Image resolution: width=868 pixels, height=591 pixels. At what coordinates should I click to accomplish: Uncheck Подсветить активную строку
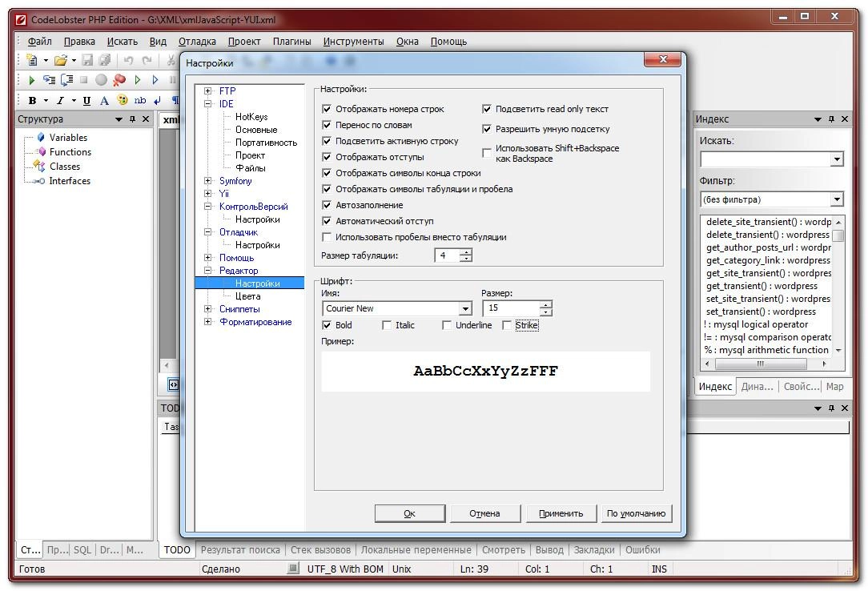[x=327, y=141]
